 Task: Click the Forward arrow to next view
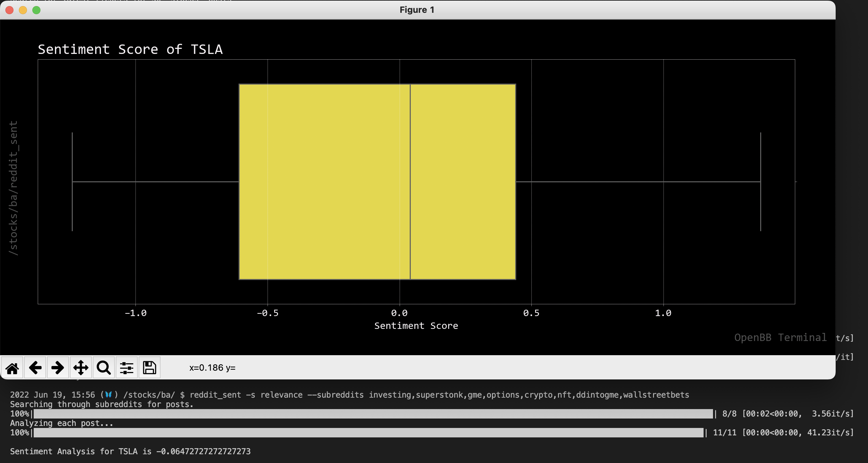pyautogui.click(x=58, y=368)
